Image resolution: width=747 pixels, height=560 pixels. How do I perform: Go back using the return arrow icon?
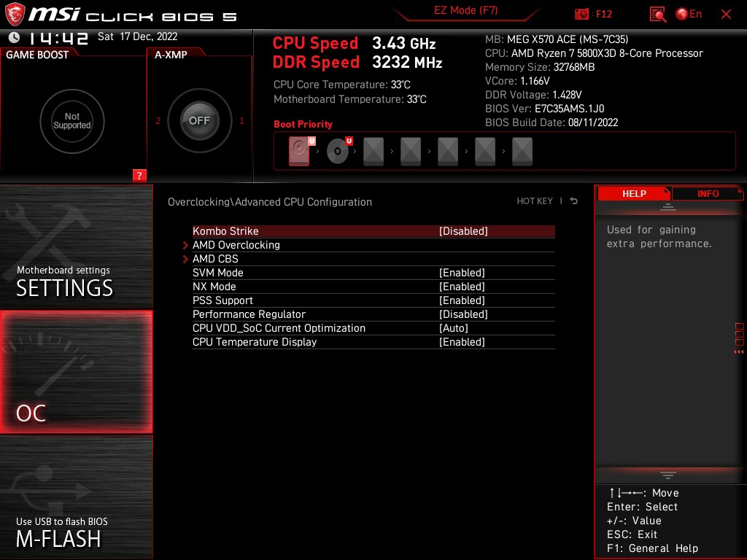pyautogui.click(x=574, y=201)
